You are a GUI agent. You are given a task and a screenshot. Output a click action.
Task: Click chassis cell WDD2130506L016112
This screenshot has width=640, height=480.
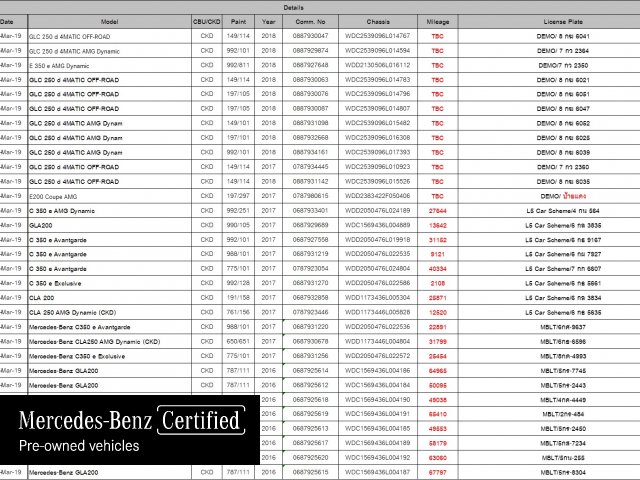click(x=378, y=65)
